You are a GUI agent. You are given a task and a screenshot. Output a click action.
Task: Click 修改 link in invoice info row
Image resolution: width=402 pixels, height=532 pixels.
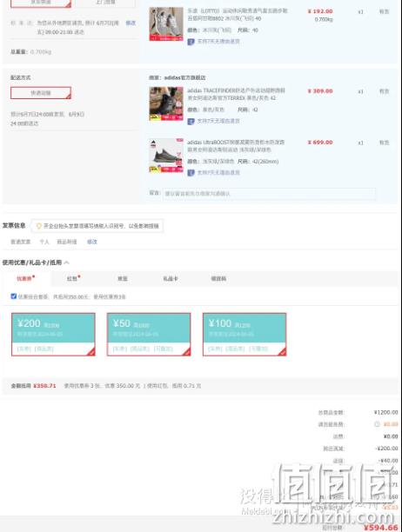pyautogui.click(x=92, y=242)
